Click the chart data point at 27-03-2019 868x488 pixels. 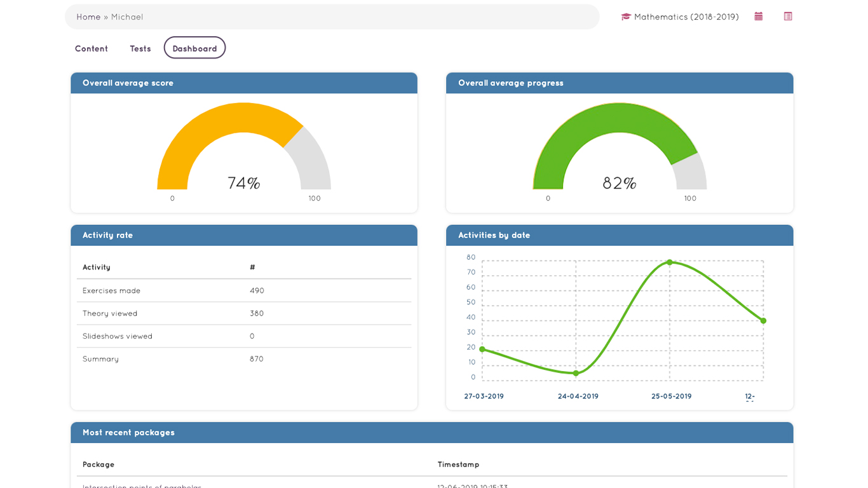pos(482,349)
